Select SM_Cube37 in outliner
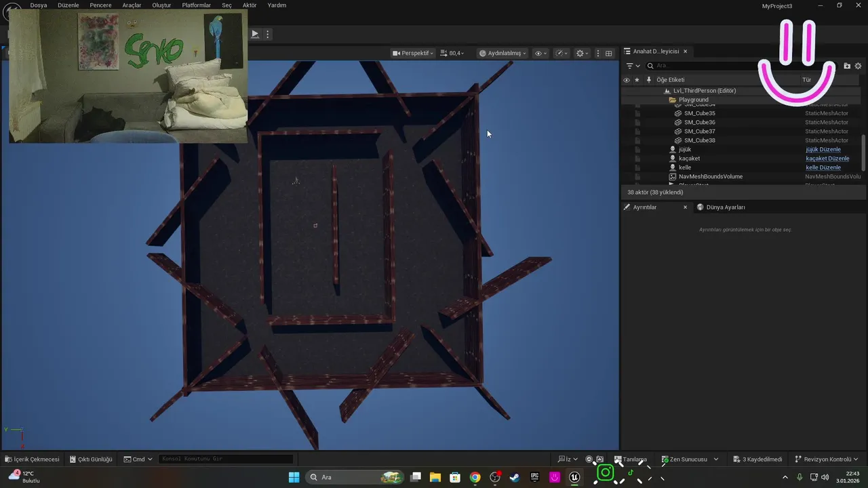The image size is (868, 488). (x=699, y=131)
